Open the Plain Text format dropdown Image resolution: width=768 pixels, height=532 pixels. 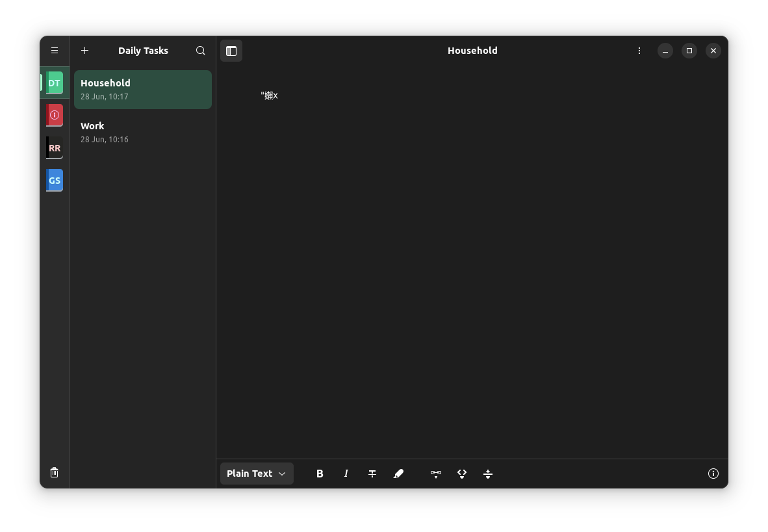pos(257,474)
